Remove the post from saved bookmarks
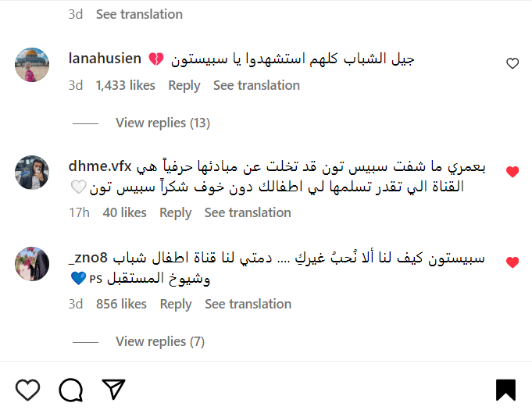This screenshot has width=532, height=410. point(505,390)
